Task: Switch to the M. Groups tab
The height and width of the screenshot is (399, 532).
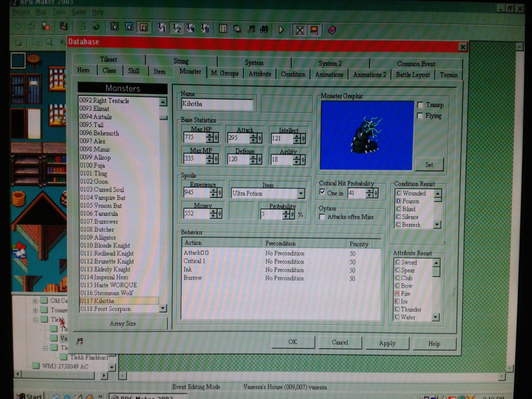Action: 224,73
